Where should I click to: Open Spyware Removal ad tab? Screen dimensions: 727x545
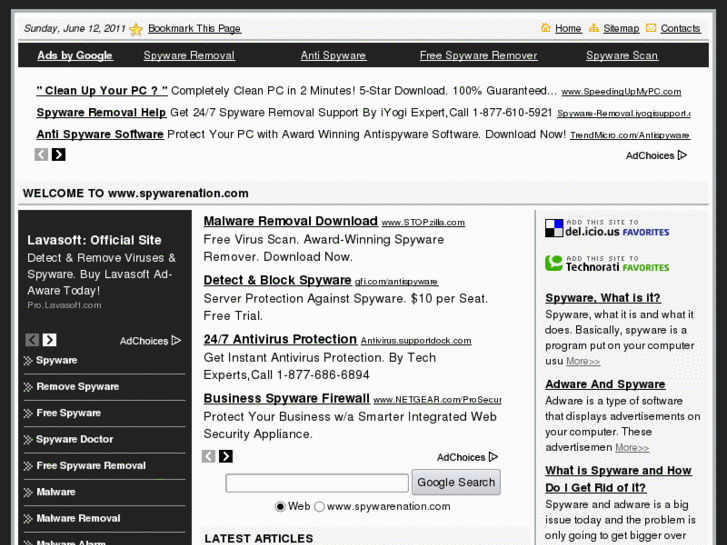pos(189,55)
